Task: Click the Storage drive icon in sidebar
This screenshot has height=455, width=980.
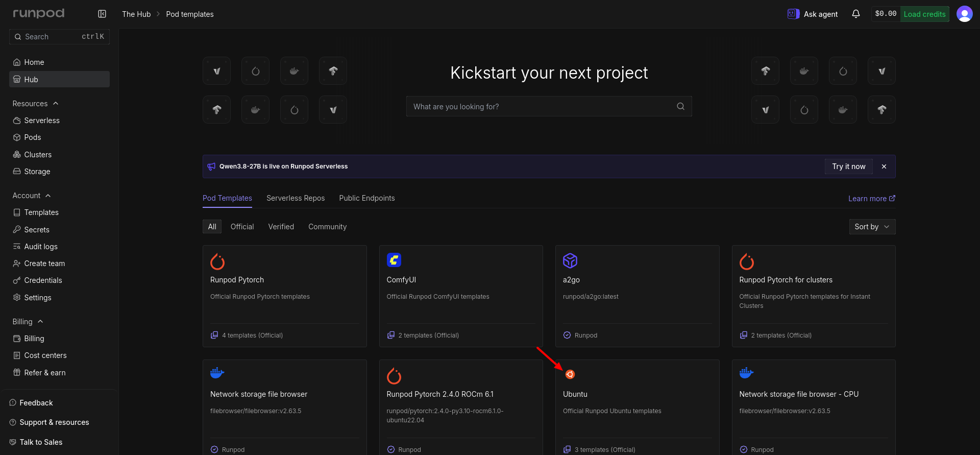Action: pyautogui.click(x=17, y=172)
